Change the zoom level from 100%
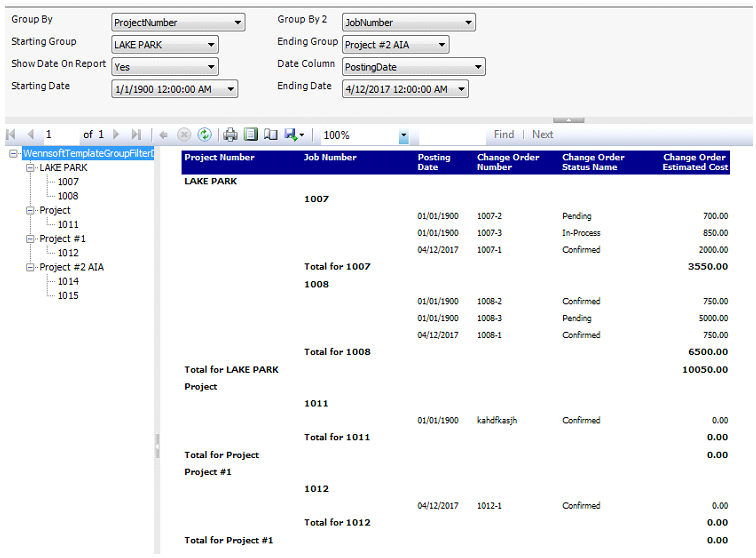Image resolution: width=756 pixels, height=558 pixels. click(x=403, y=135)
